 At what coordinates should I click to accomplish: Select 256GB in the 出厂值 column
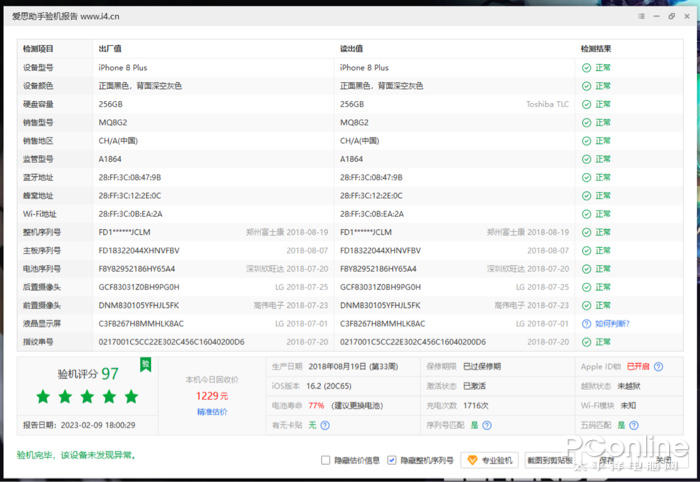111,104
